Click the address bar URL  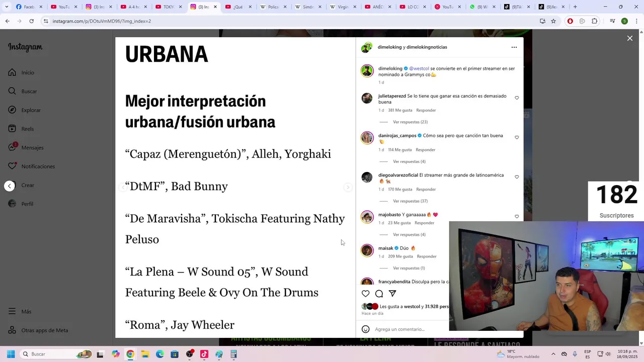pos(102,21)
